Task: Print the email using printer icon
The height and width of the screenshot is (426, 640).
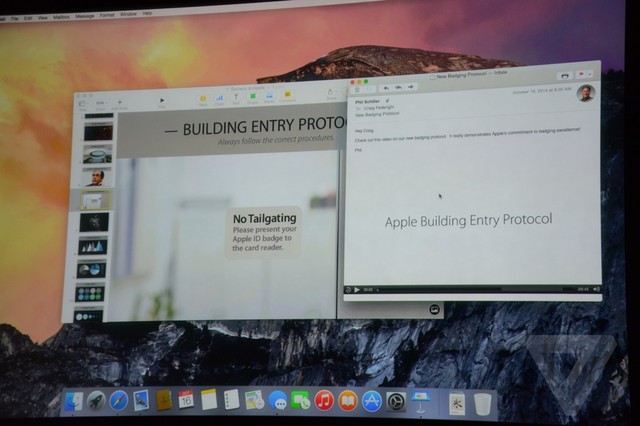Action: (x=565, y=75)
